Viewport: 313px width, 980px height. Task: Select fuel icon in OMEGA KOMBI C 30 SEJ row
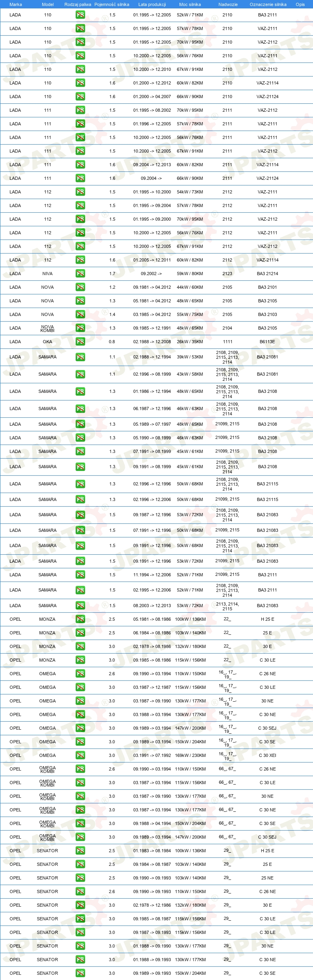(80, 837)
